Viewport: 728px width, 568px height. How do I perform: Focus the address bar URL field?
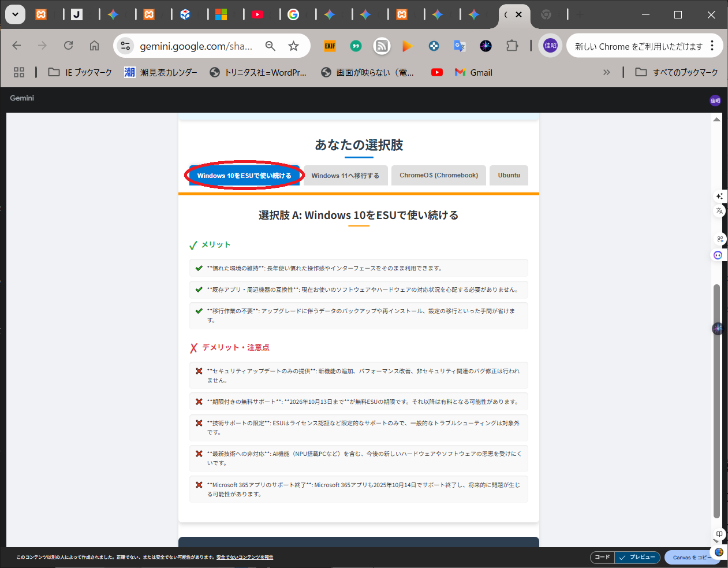coord(196,46)
